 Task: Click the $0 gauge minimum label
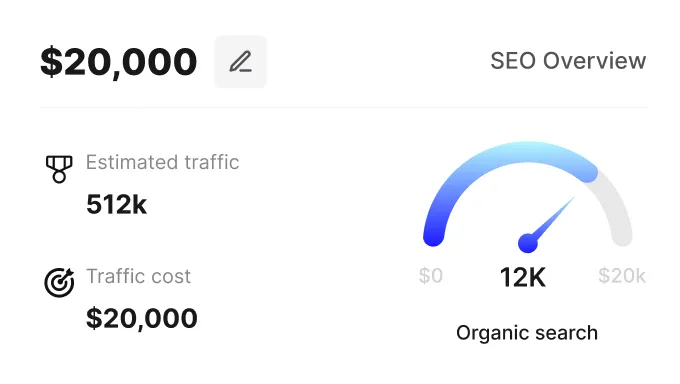tap(431, 276)
